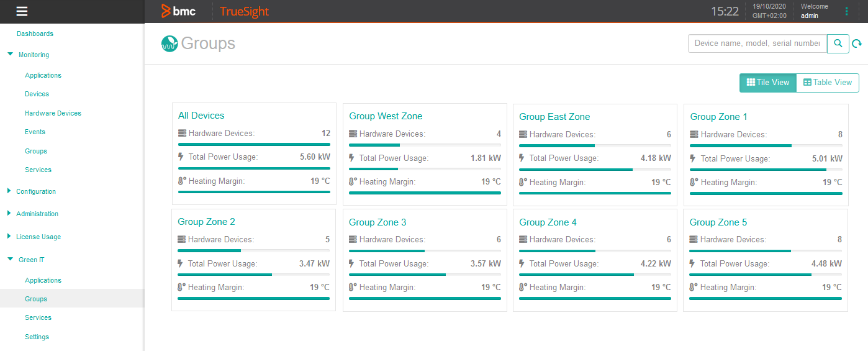Refresh the Groups page with reload icon
868x351 pixels.
coord(857,43)
